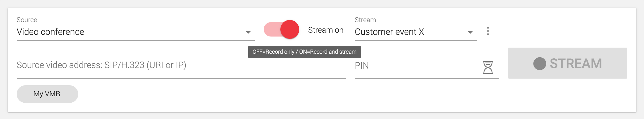Focus the PIN input field

point(416,66)
